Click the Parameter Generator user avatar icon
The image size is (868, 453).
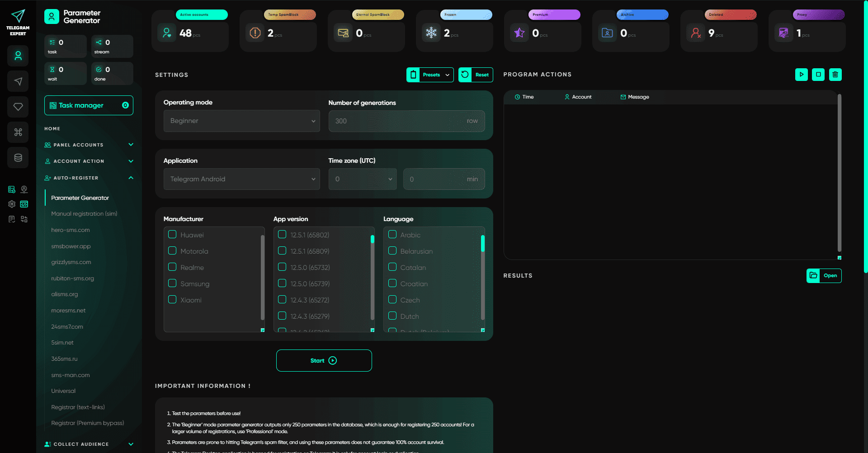coord(52,17)
